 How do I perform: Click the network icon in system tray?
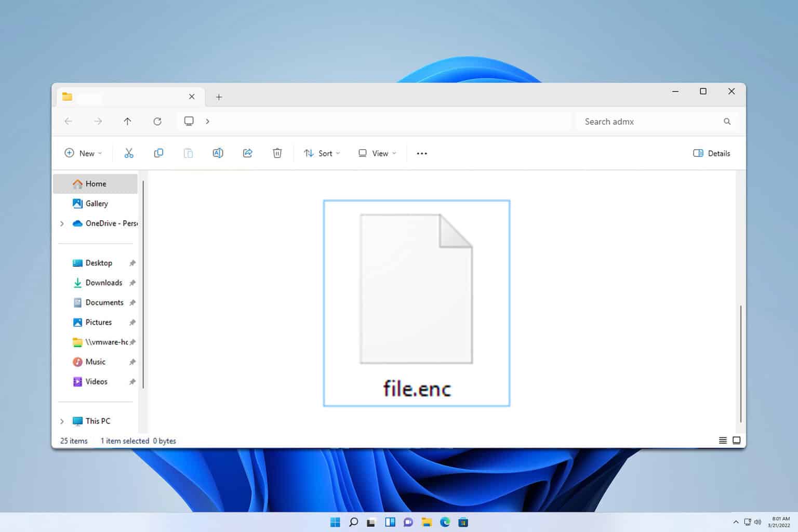748,522
